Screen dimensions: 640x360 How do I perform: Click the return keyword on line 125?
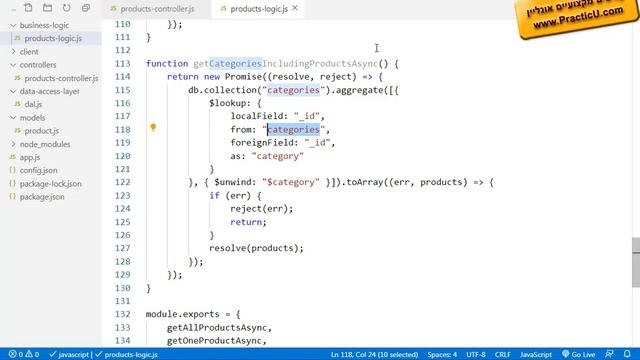[x=246, y=222]
